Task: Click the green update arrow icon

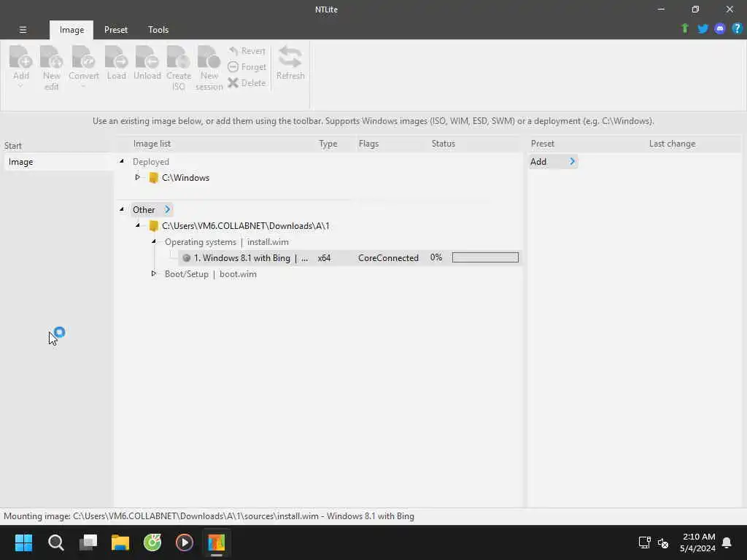Action: pos(685,28)
